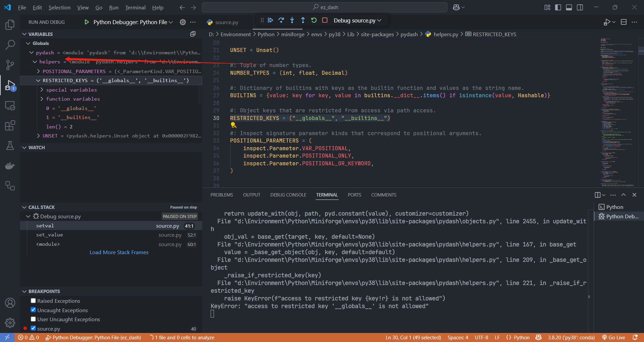Open the Extensions view in activity bar

[x=10, y=126]
